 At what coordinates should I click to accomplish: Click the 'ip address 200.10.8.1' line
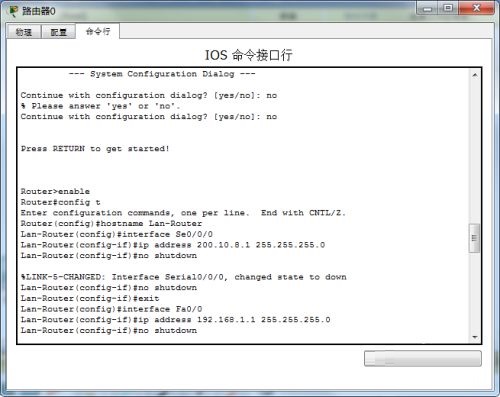[173, 245]
